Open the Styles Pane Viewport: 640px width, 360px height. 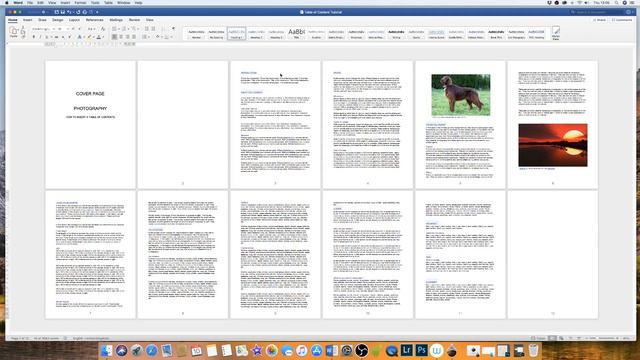pyautogui.click(x=556, y=33)
